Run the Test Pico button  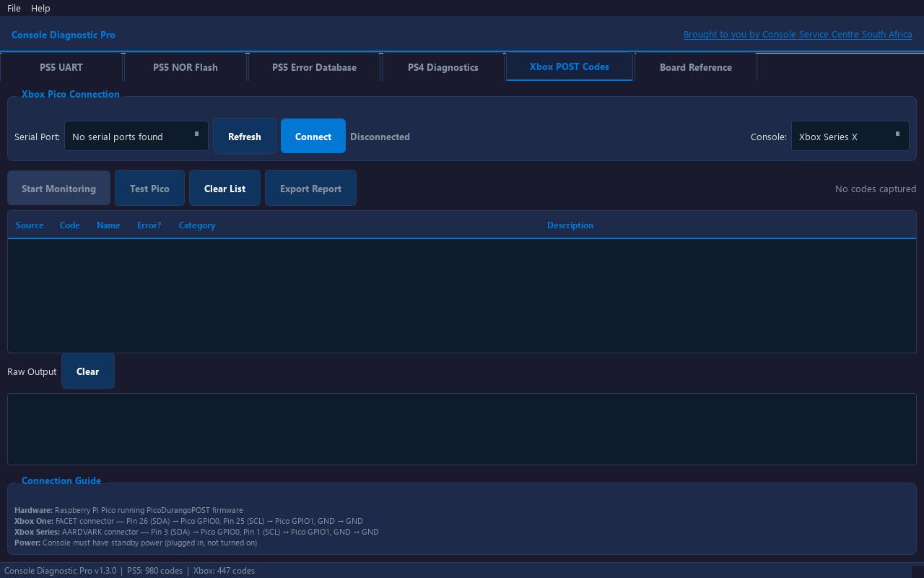coord(149,189)
